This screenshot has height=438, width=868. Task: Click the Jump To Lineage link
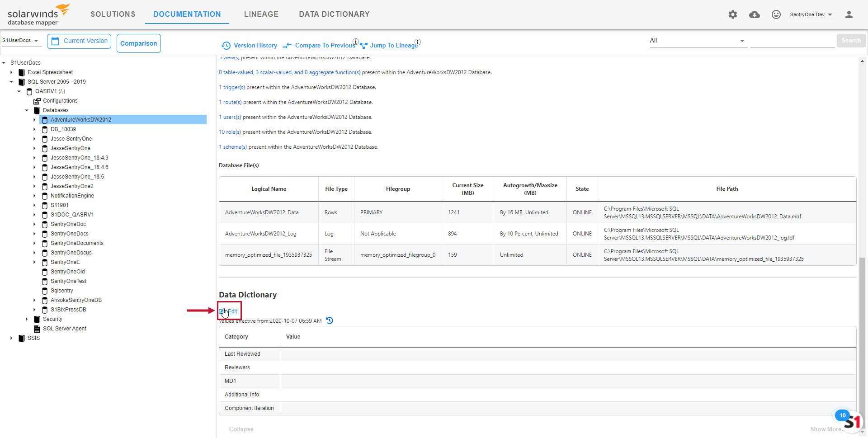coord(394,46)
